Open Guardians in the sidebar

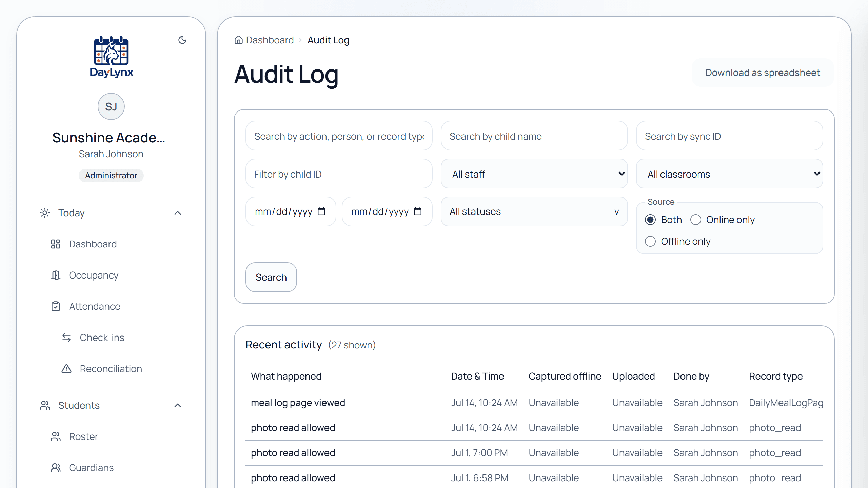tap(91, 468)
